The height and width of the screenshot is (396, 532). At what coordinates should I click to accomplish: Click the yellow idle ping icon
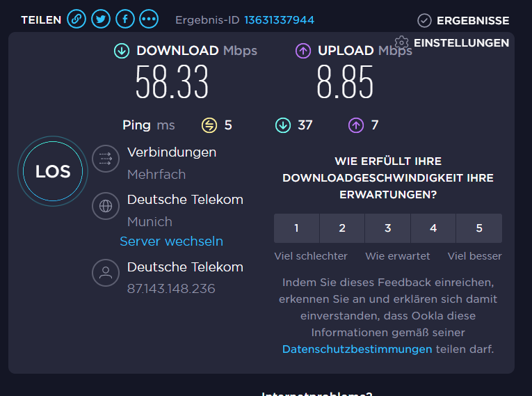[209, 125]
